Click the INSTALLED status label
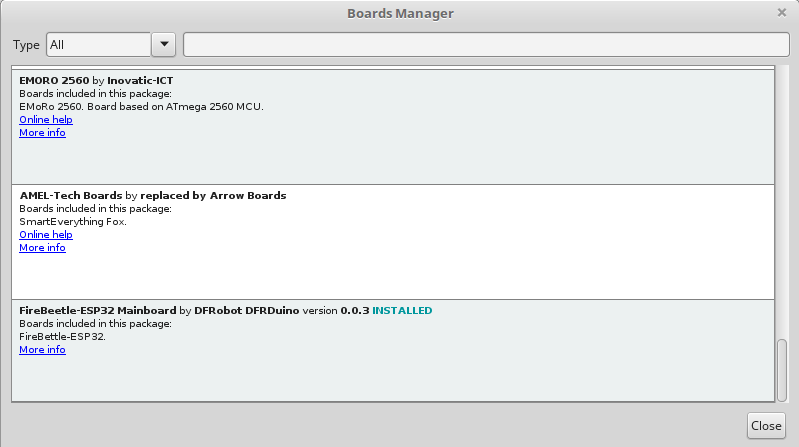Screen dimensions: 799x447 coord(402,310)
